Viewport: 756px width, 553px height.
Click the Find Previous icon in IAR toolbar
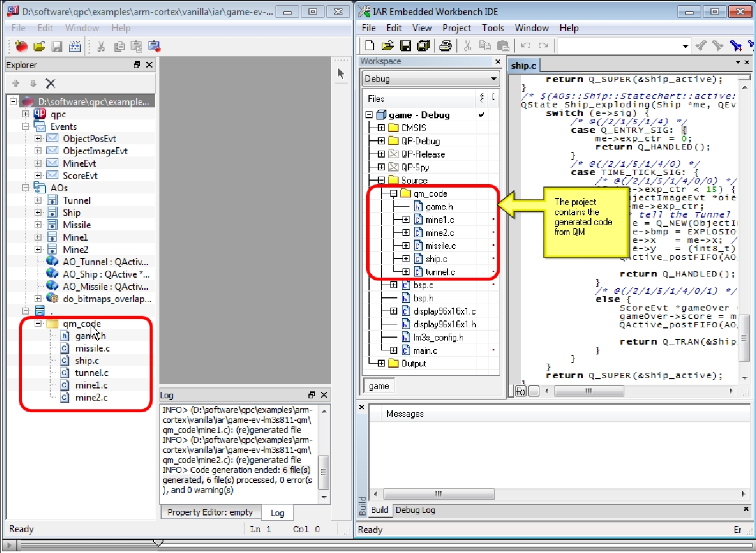pyautogui.click(x=701, y=46)
